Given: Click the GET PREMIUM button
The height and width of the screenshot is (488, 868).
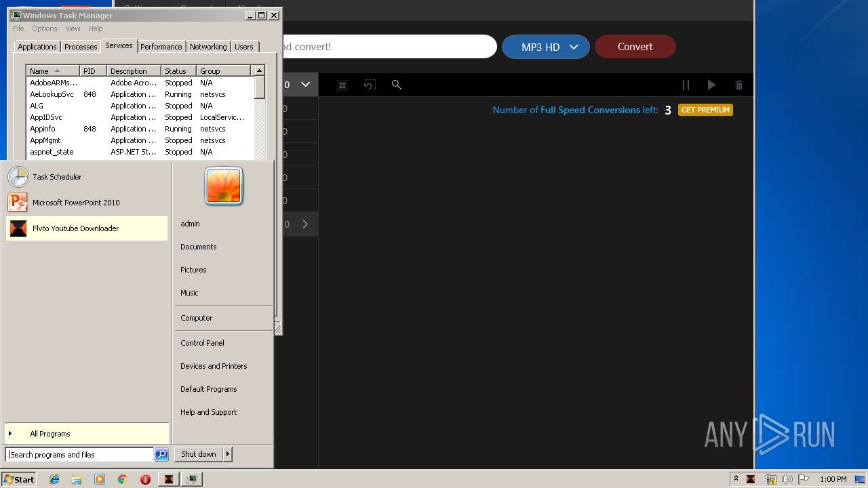Looking at the screenshot, I should pyautogui.click(x=705, y=110).
